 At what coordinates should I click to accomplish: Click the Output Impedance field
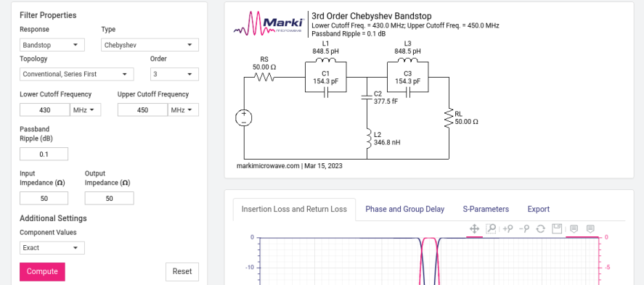click(109, 199)
